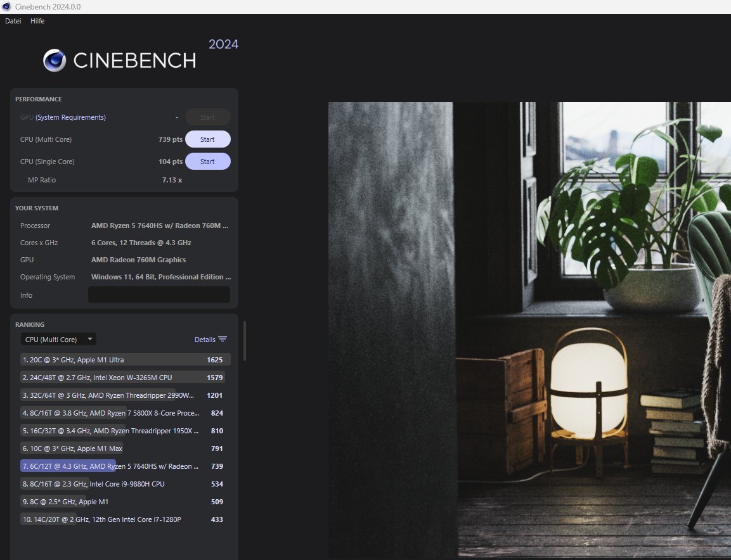Click the ranking panel vertical scrollbar

coord(244,341)
